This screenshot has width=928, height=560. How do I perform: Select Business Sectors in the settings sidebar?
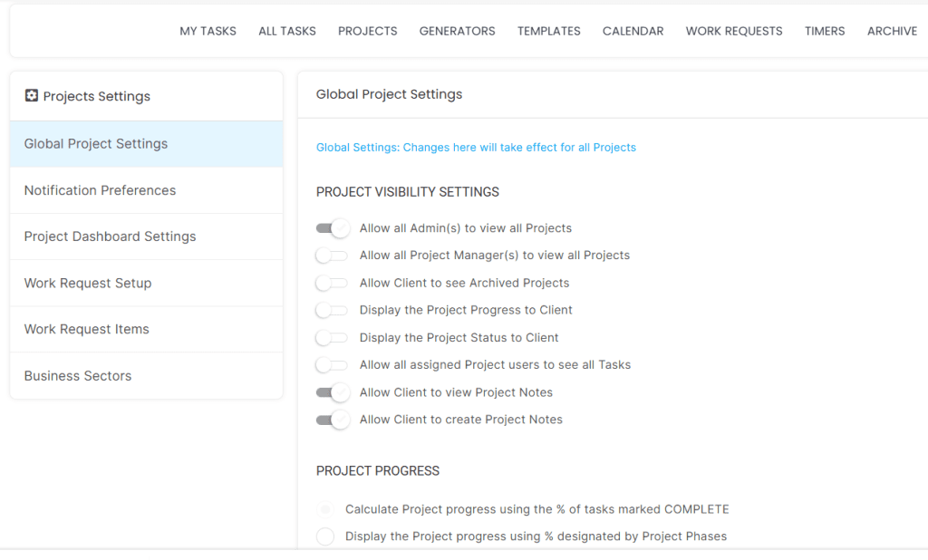click(x=78, y=376)
